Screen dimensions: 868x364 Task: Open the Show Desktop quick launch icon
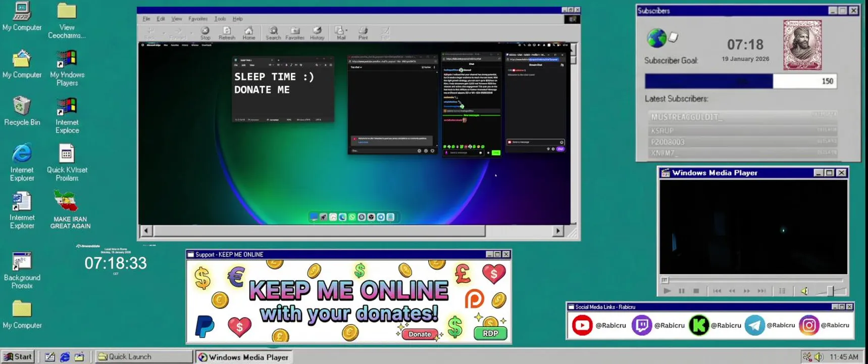coord(49,357)
